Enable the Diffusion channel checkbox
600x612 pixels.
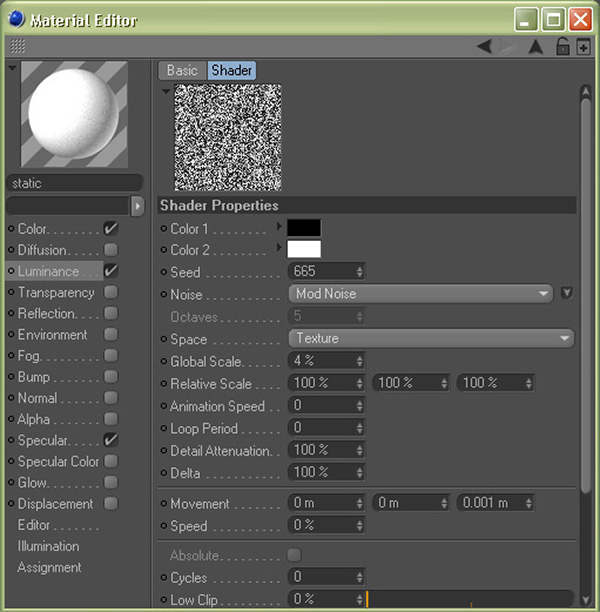point(111,250)
